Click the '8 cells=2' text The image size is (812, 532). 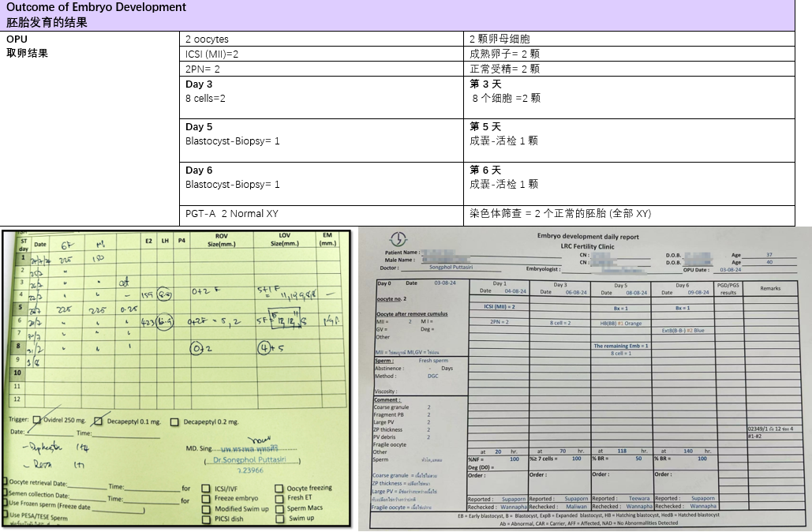206,99
